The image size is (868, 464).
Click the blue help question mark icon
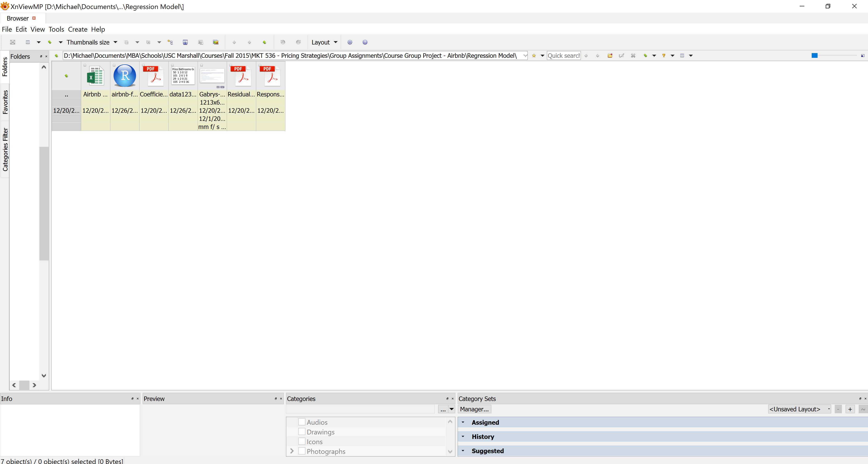click(365, 42)
